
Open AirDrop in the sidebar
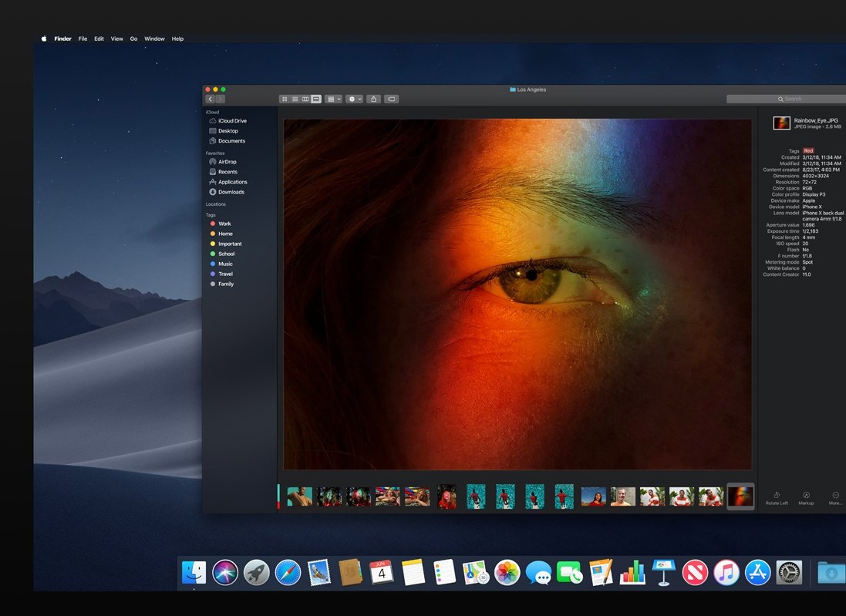click(223, 162)
